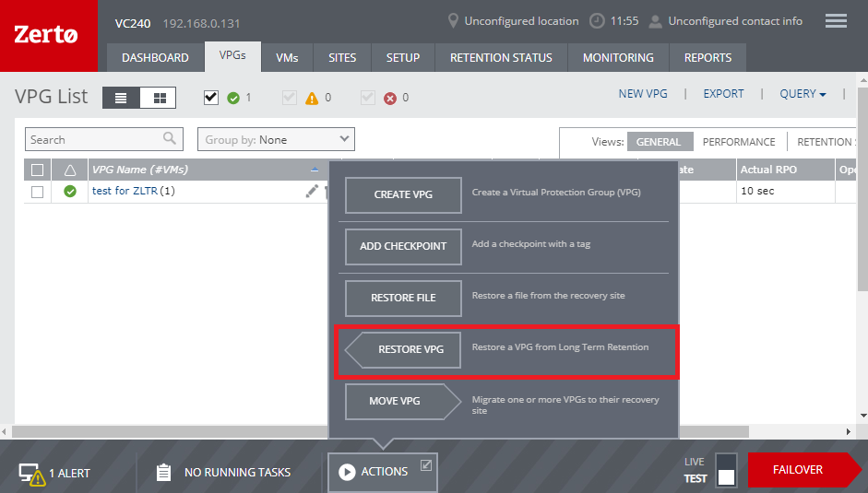Click the green healthy status count icon
868x493 pixels.
[x=233, y=99]
